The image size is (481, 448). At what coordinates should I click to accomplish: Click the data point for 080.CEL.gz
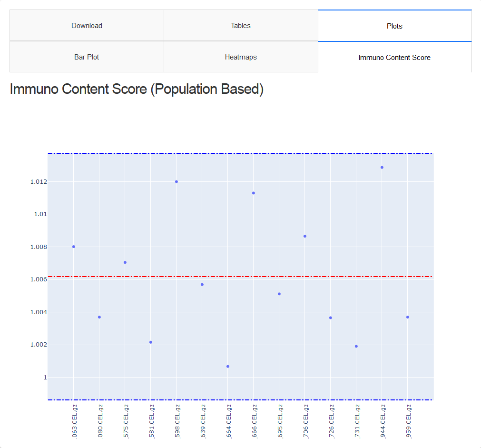click(x=99, y=317)
